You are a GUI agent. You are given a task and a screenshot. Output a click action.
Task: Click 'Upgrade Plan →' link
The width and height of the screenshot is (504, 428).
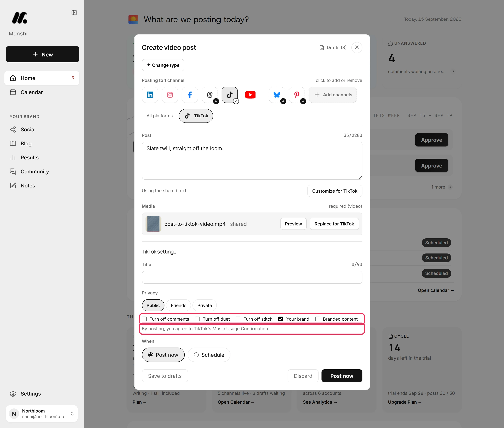pyautogui.click(x=405, y=402)
